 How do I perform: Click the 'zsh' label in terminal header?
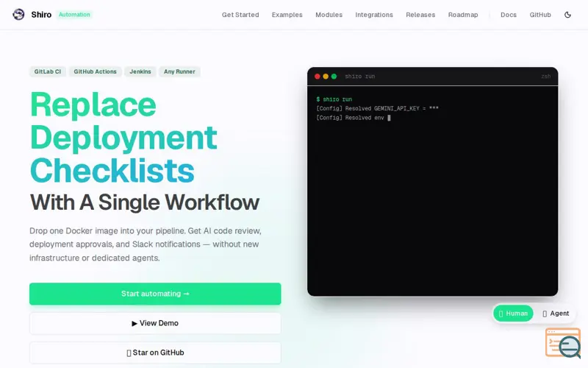coord(546,77)
